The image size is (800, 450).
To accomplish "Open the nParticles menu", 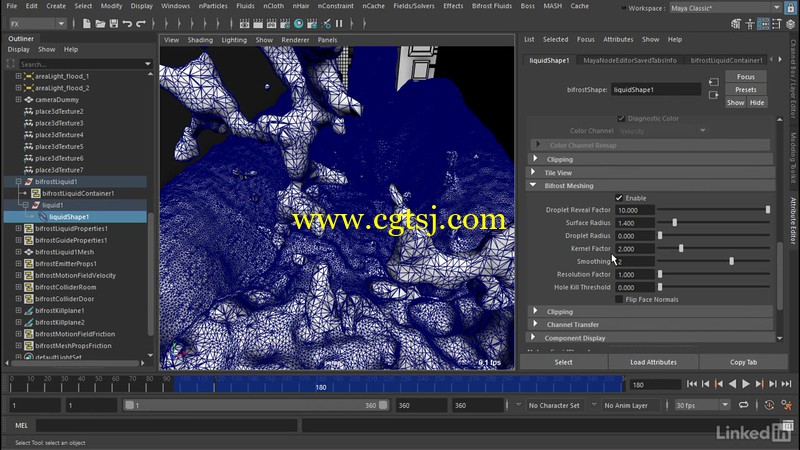I will (213, 6).
